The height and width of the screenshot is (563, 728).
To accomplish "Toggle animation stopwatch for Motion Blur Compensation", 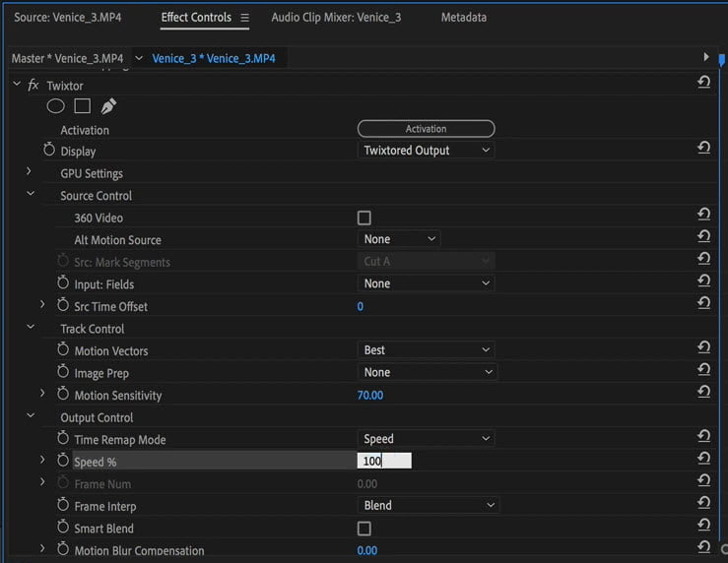I will [63, 549].
